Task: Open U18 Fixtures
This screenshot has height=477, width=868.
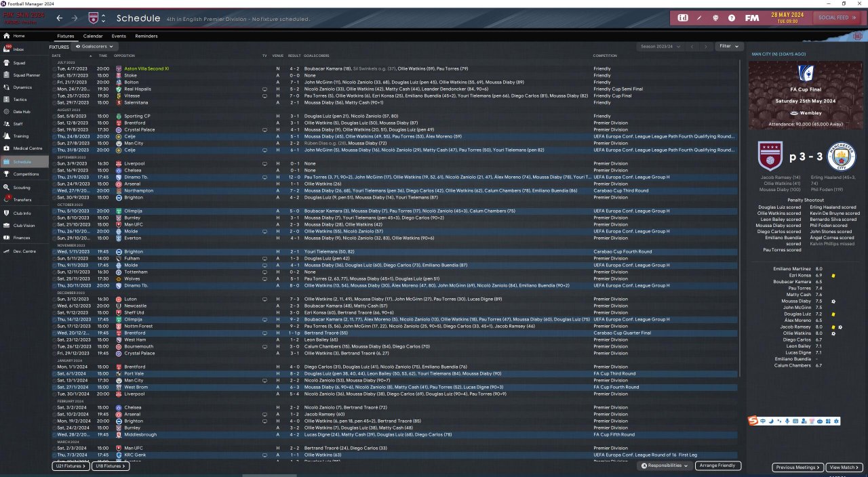Action: [x=111, y=466]
